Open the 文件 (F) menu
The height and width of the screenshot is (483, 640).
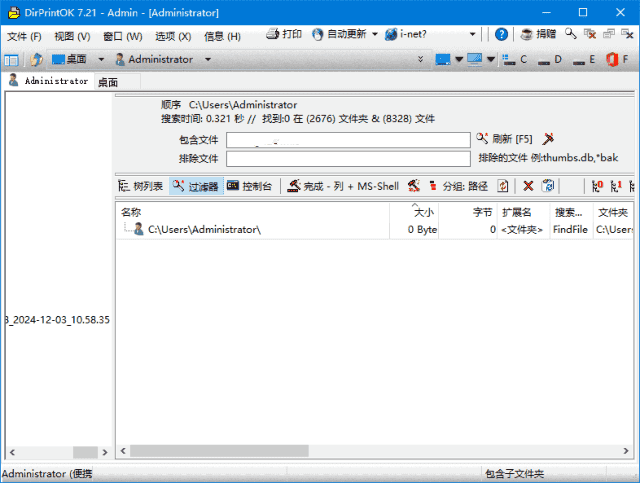click(24, 36)
